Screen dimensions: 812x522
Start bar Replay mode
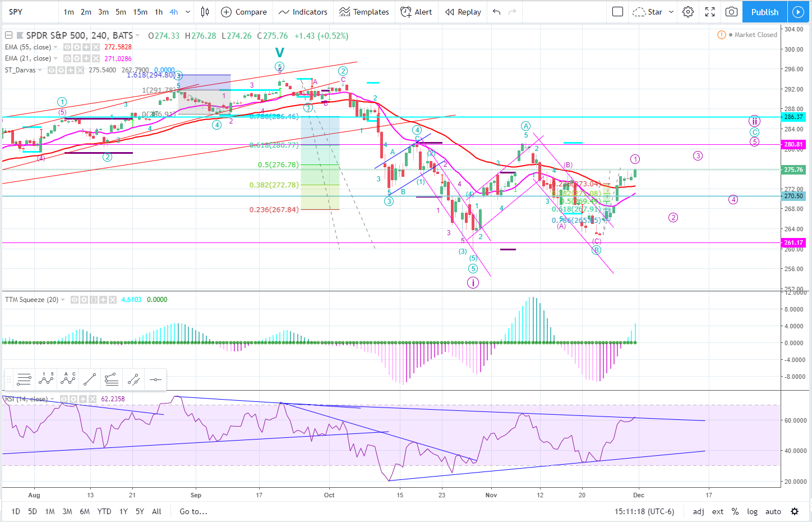coord(463,12)
